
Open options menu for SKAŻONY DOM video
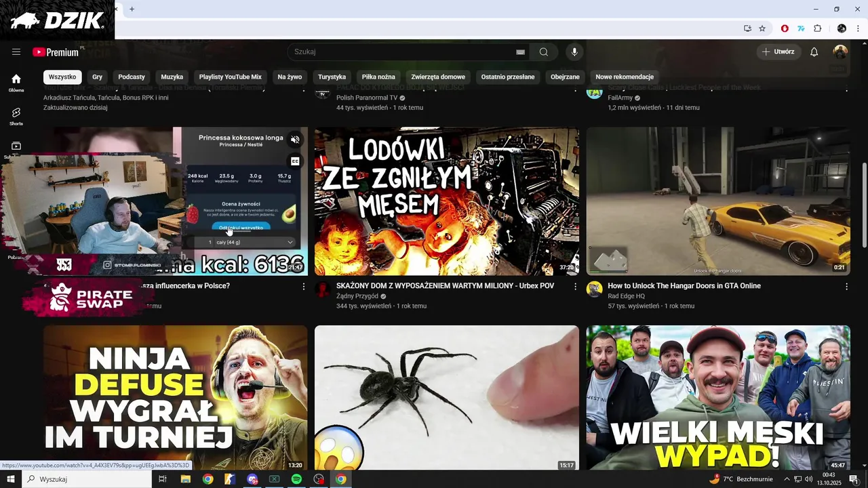click(x=575, y=287)
